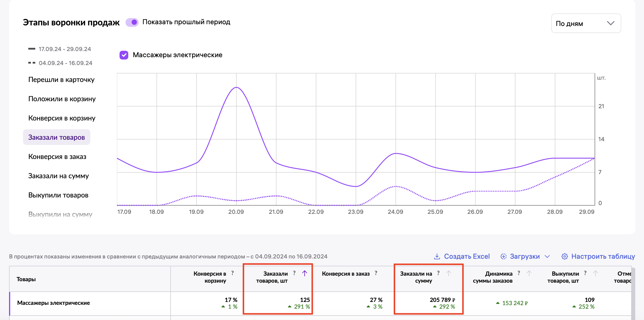
Task: Sort by 'Заказали на сумму' arrow
Action: [449, 273]
